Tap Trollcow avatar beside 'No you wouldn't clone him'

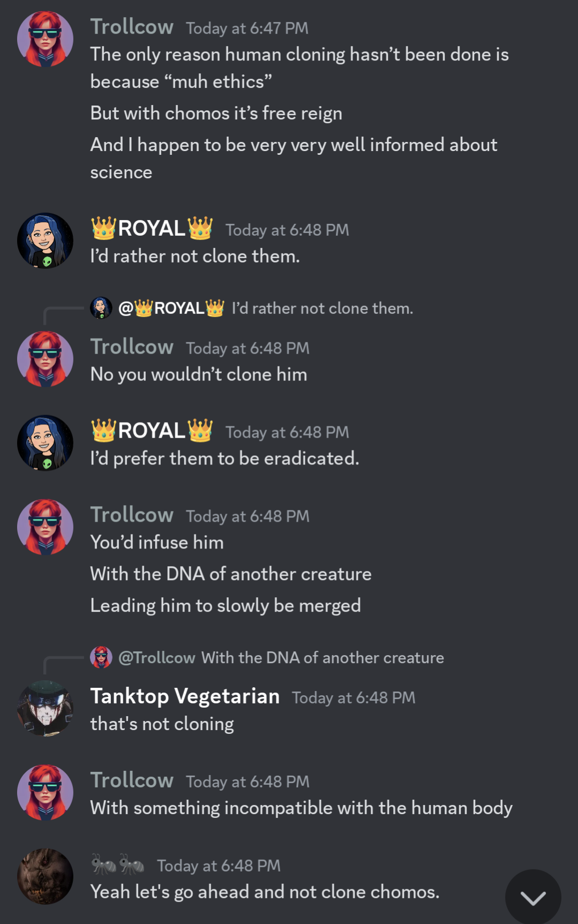point(46,359)
